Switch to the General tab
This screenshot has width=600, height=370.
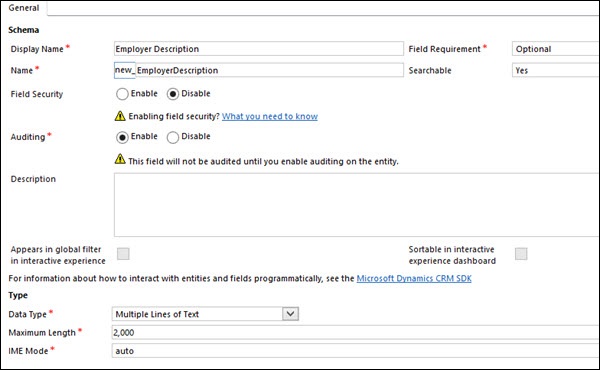[24, 8]
